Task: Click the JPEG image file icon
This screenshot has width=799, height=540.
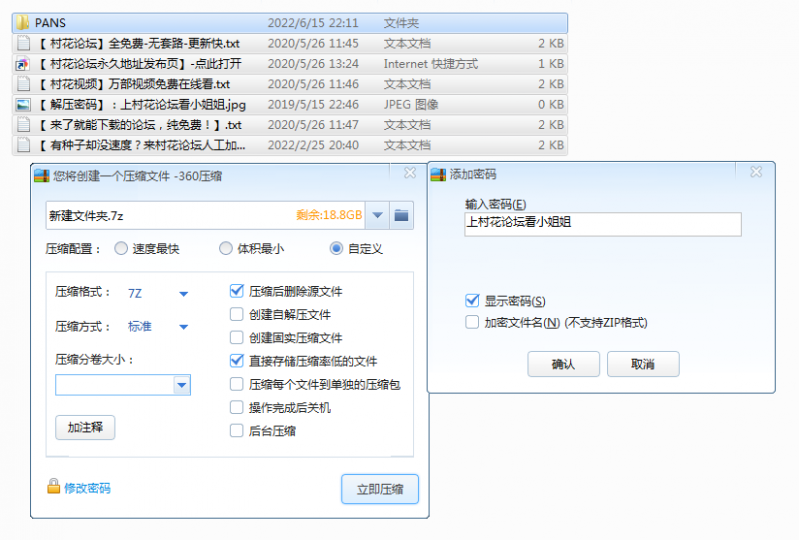Action: pos(23,105)
